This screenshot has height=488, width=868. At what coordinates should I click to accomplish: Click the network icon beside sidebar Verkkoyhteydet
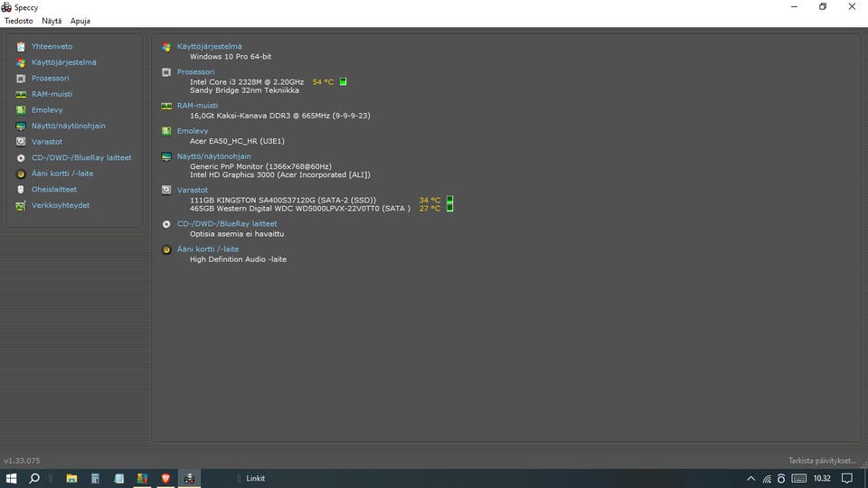21,206
